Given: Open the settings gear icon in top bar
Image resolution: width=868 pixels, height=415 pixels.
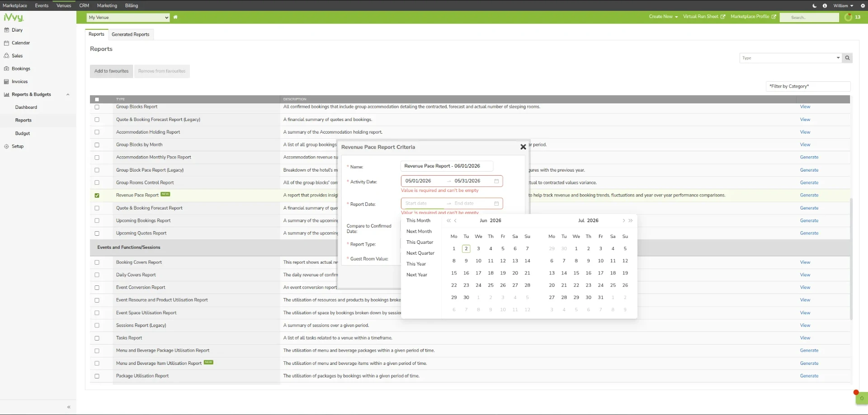Looking at the screenshot, I should click(863, 5).
